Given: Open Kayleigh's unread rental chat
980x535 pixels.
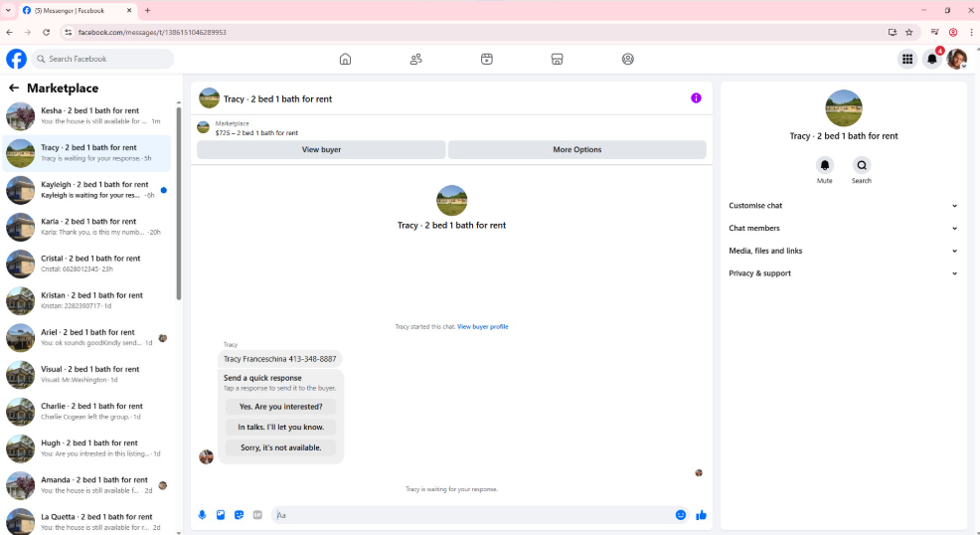Looking at the screenshot, I should [x=86, y=190].
